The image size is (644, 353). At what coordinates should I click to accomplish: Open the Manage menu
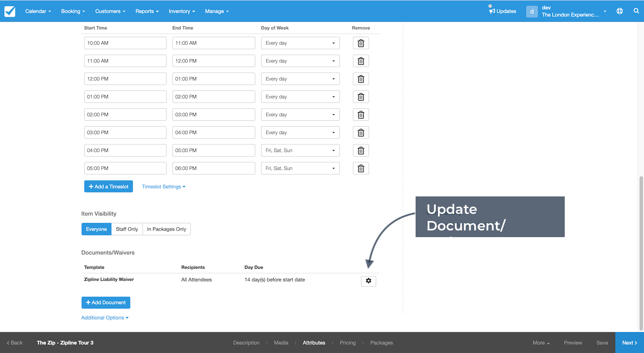(217, 11)
